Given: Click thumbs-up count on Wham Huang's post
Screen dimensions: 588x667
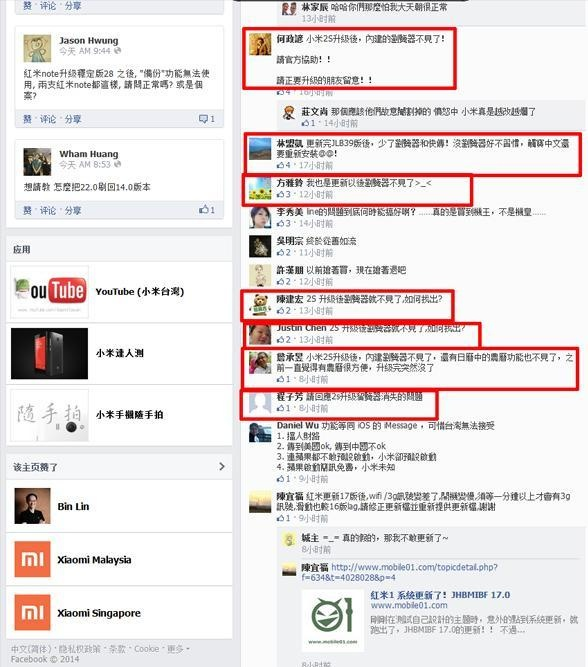Looking at the screenshot, I should click(207, 209).
